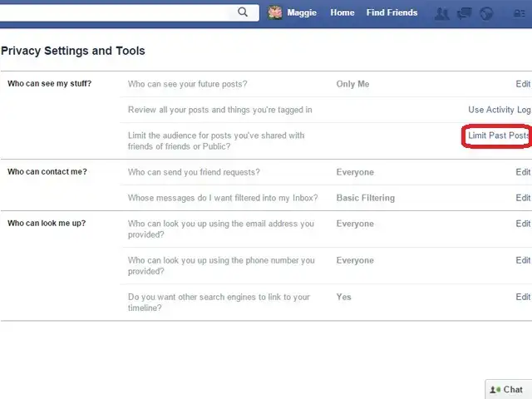Viewport: 532px width, 399px height.
Task: Click Maggie's profile picture thumbnail
Action: pos(275,12)
